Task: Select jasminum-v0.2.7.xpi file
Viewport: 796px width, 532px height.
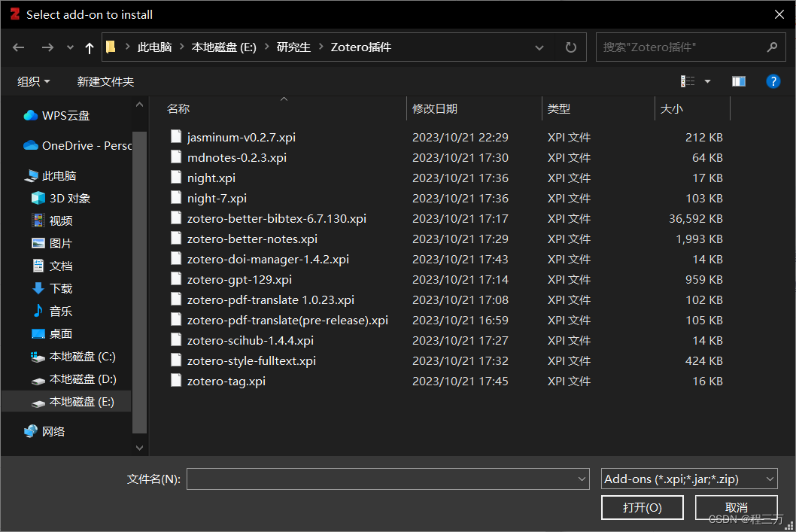Action: click(x=242, y=137)
